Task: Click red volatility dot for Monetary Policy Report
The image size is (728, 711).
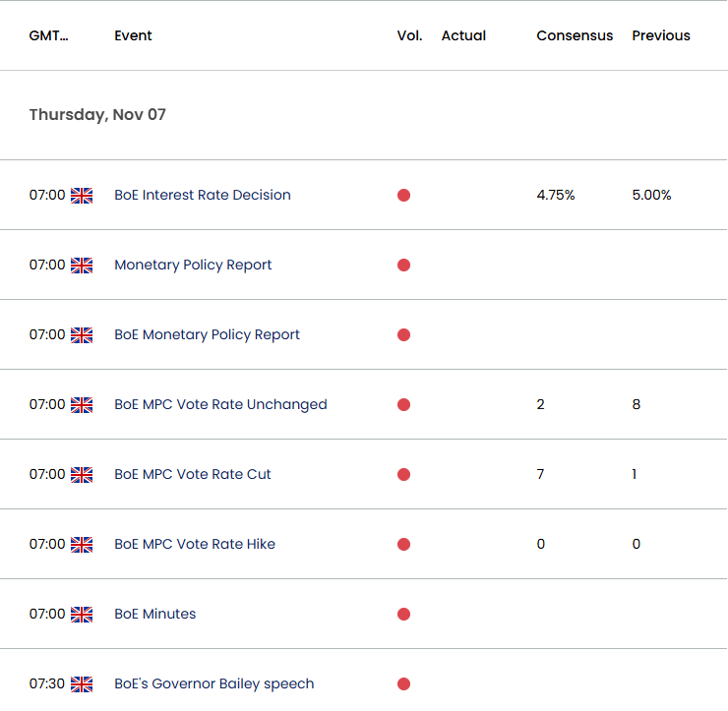Action: point(404,265)
